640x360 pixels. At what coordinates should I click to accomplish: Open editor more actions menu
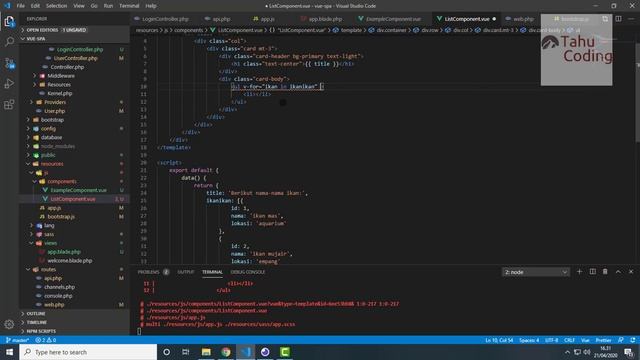(x=631, y=19)
